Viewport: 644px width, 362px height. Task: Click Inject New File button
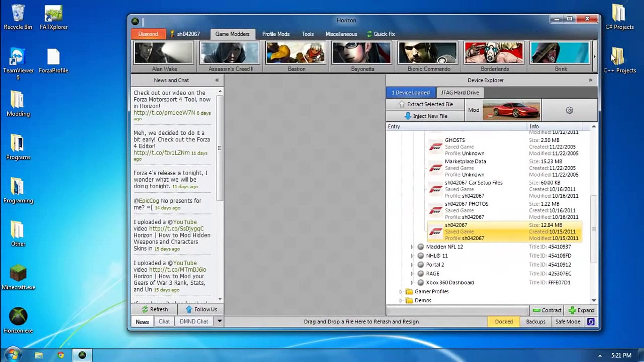pyautogui.click(x=425, y=116)
